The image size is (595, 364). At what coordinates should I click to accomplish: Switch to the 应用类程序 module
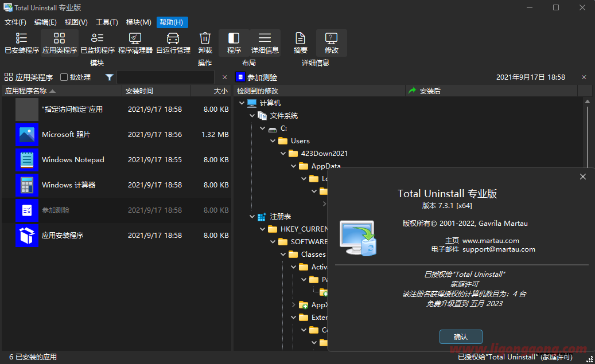point(59,43)
